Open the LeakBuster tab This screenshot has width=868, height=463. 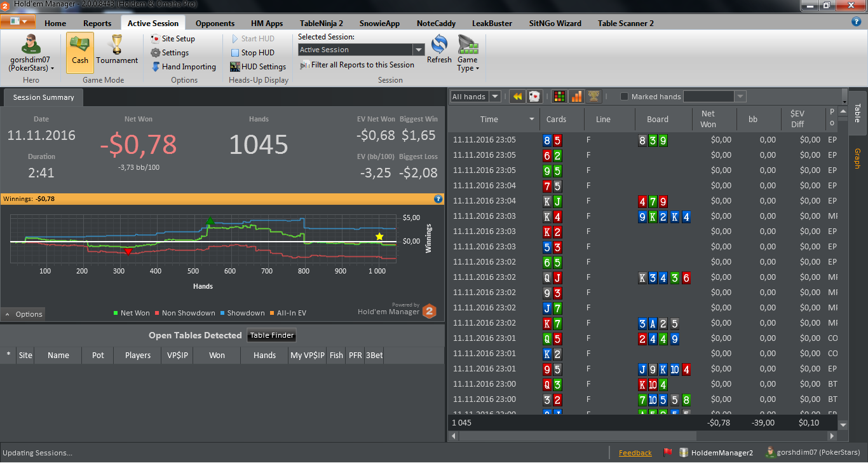point(492,24)
